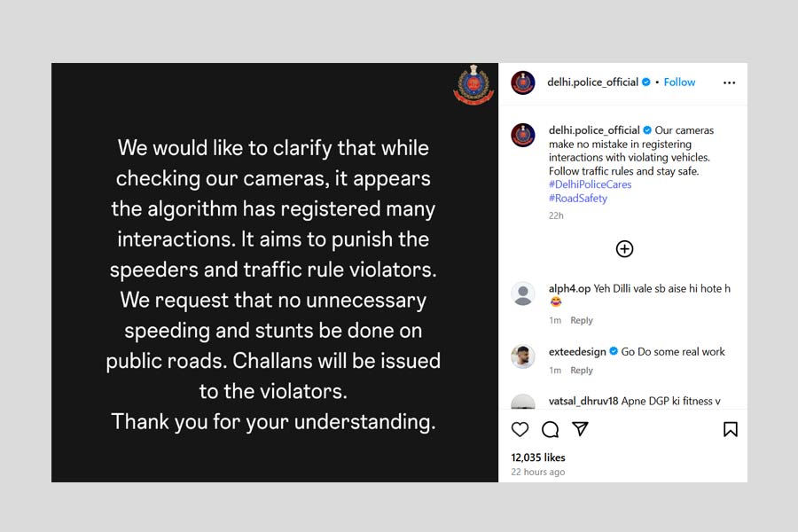Click the Delhi Police emblem on the post image

[x=473, y=85]
